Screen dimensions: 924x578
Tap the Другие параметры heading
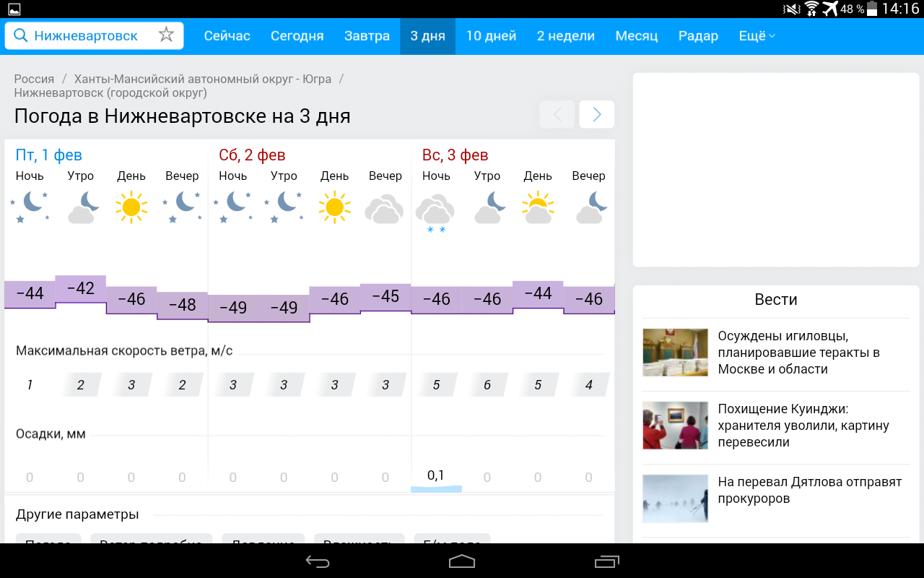tap(77, 514)
